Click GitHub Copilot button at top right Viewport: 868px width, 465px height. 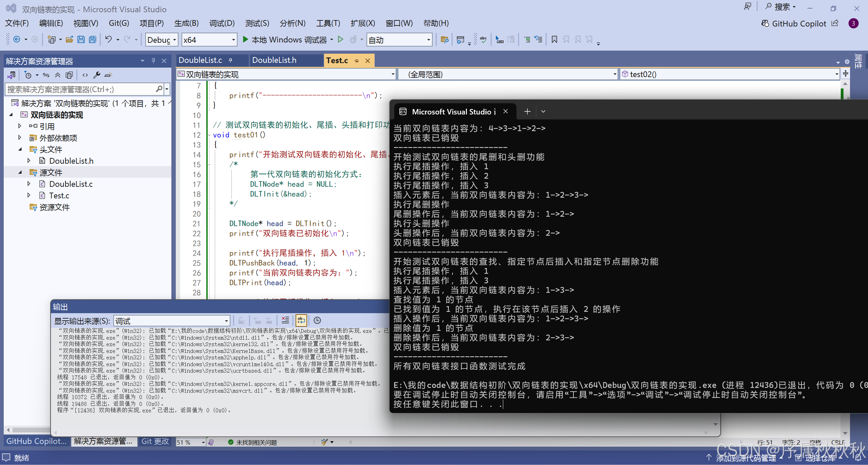coord(794,23)
